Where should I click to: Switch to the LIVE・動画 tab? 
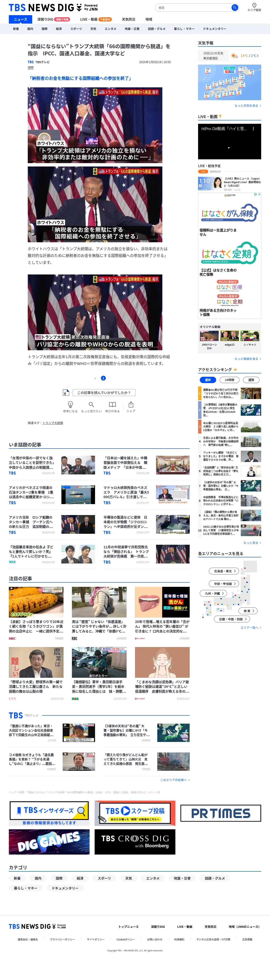[96, 19]
